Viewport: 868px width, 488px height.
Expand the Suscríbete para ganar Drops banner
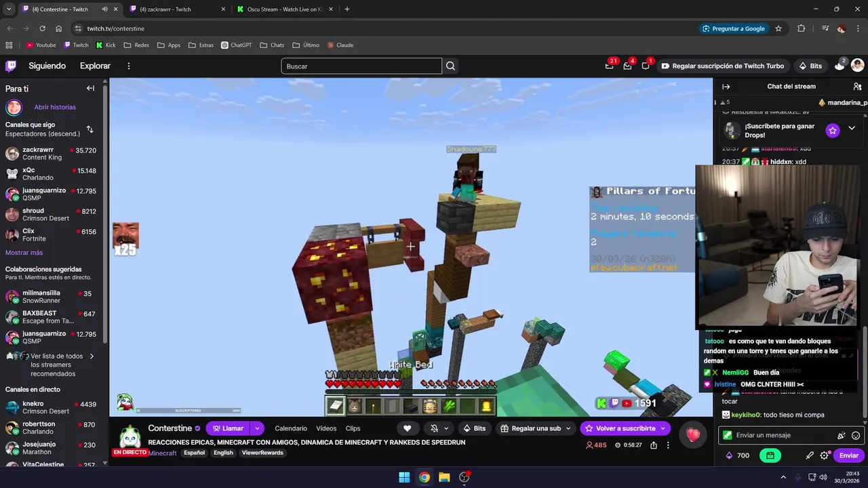pyautogui.click(x=852, y=129)
